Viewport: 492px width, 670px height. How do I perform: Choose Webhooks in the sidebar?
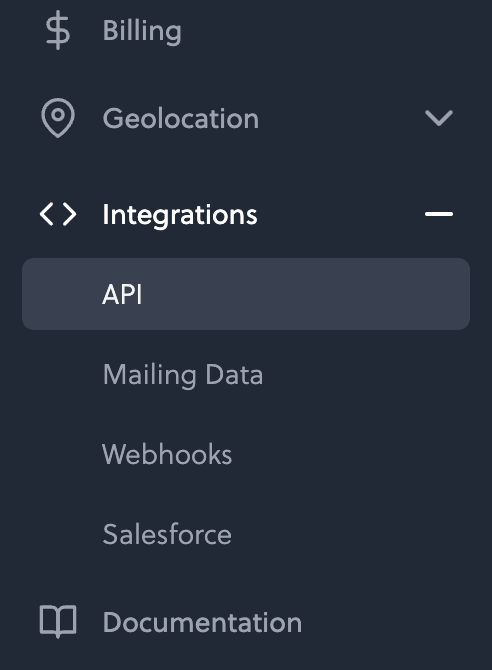pyautogui.click(x=167, y=454)
